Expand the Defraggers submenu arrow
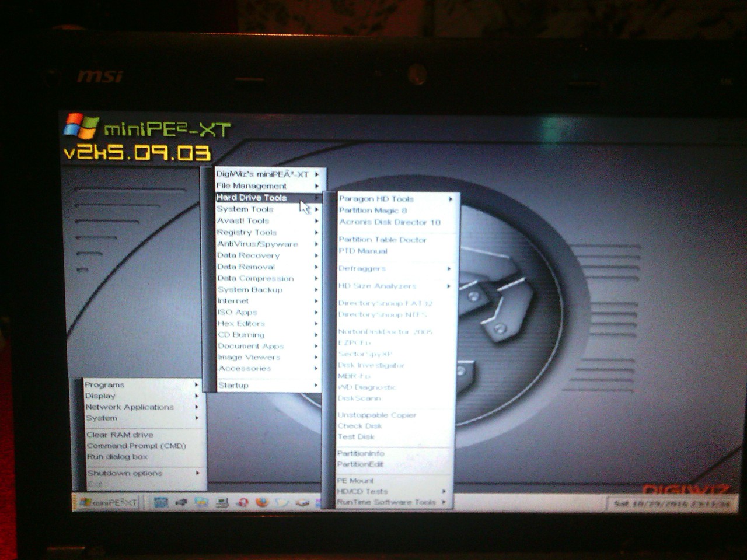This screenshot has width=747, height=560. point(449,269)
